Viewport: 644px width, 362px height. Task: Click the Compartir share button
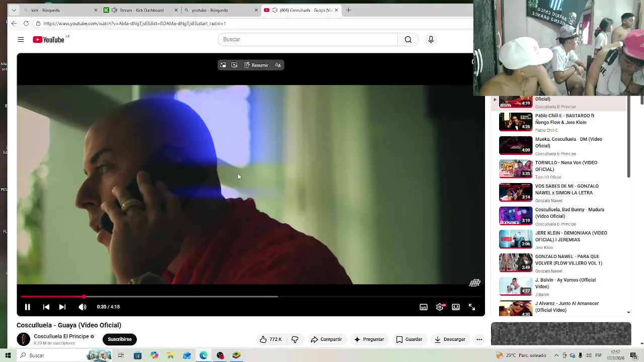click(326, 339)
